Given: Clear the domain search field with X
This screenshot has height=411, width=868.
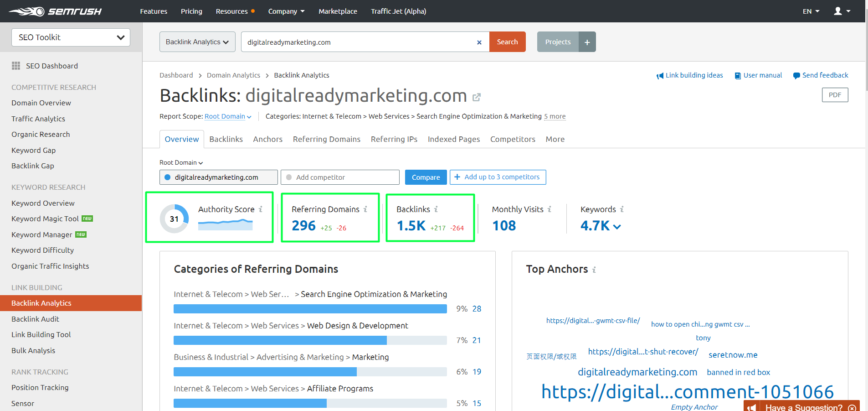Looking at the screenshot, I should (479, 42).
